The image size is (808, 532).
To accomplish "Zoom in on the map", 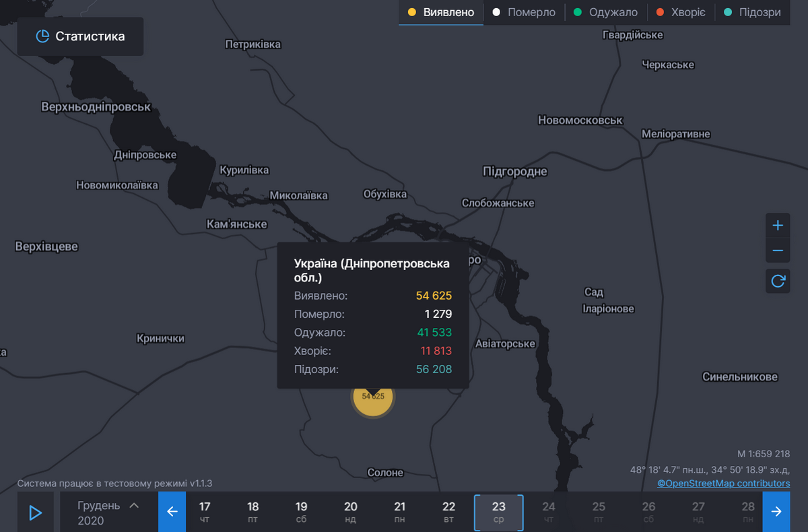I will pos(778,226).
